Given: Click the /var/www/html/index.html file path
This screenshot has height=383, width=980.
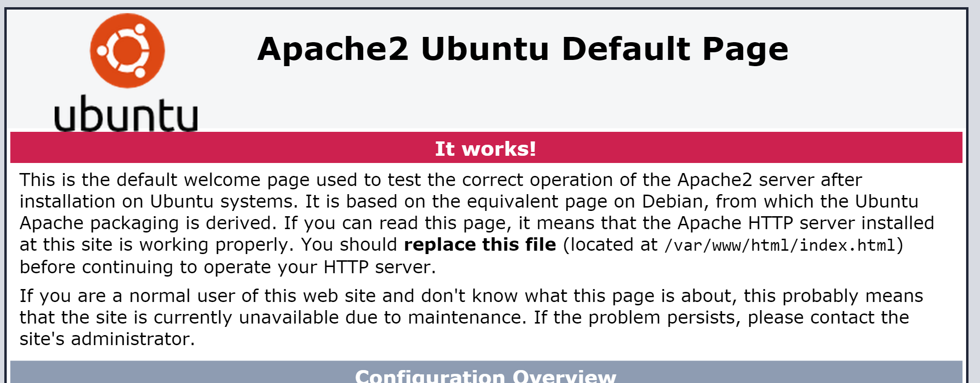Looking at the screenshot, I should [x=779, y=245].
